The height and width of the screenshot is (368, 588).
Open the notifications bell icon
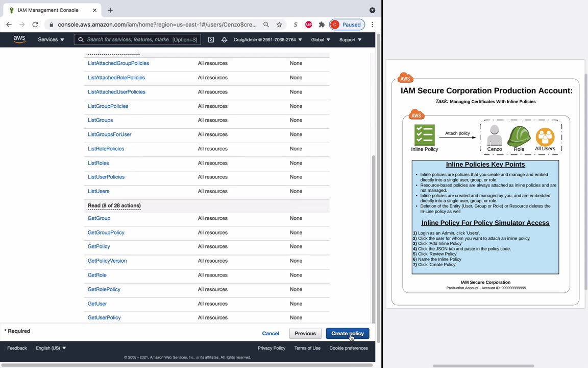pyautogui.click(x=224, y=39)
